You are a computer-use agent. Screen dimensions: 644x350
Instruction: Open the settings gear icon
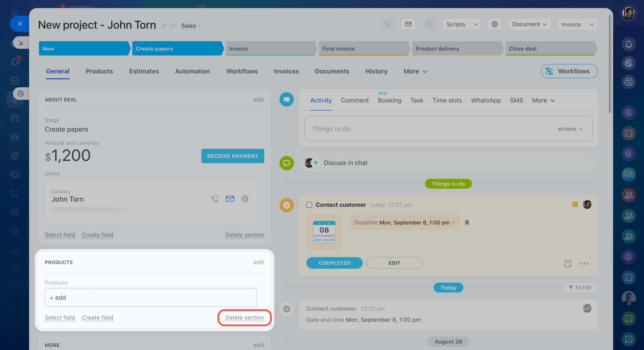(495, 24)
